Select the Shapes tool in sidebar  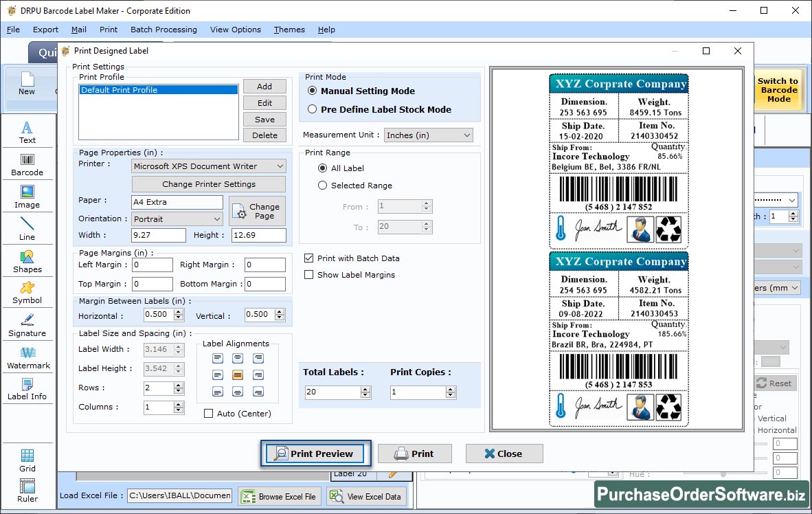coord(27,262)
